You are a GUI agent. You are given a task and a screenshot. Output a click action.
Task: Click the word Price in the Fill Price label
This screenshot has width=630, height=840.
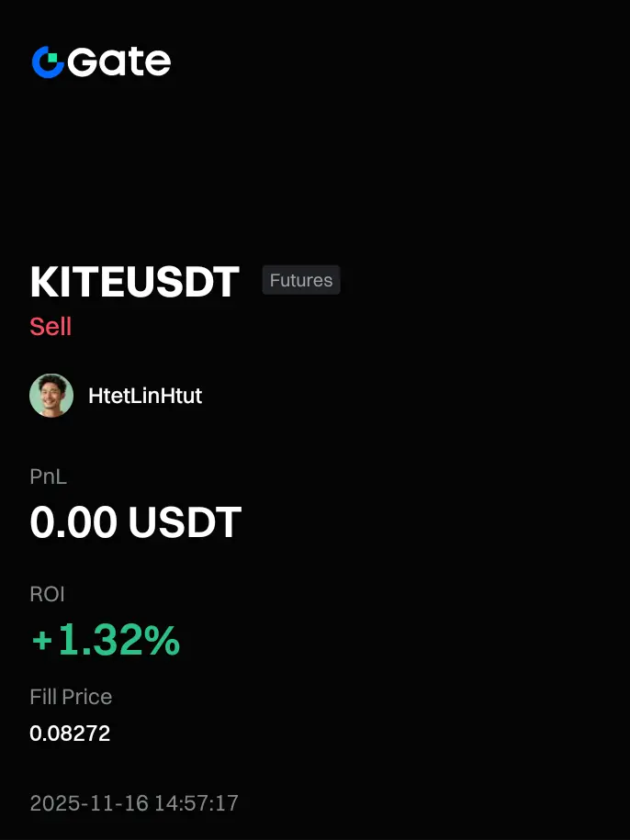[86, 697]
